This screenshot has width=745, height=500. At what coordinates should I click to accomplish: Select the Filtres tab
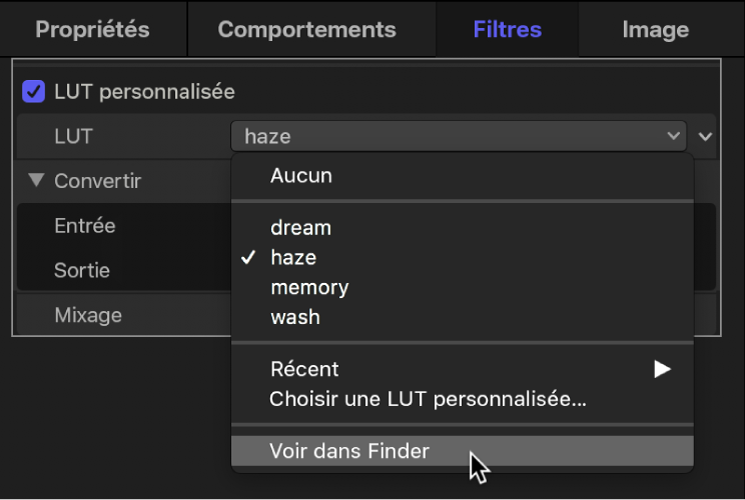tap(507, 29)
